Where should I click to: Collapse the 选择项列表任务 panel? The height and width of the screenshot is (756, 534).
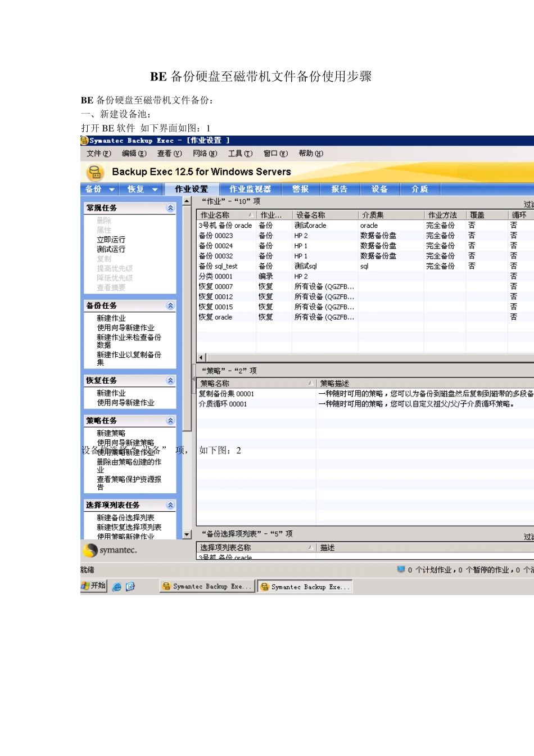pyautogui.click(x=170, y=505)
